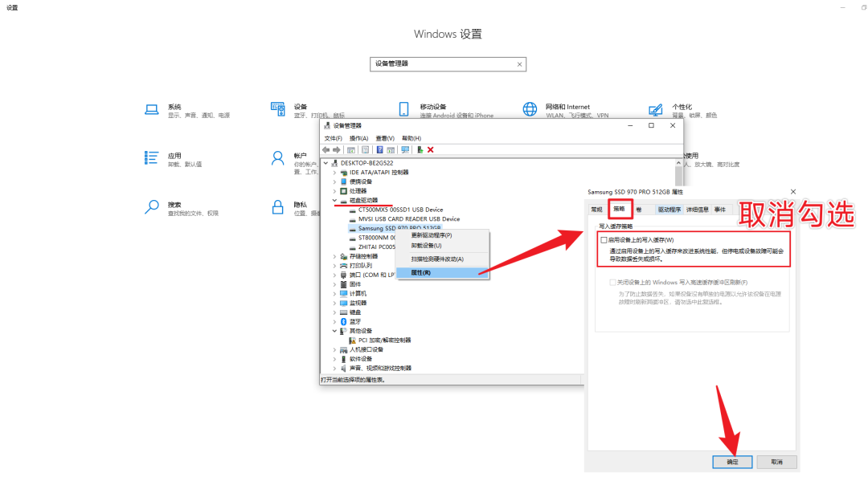
Task: Click the blue help icon in toolbar
Action: 379,149
